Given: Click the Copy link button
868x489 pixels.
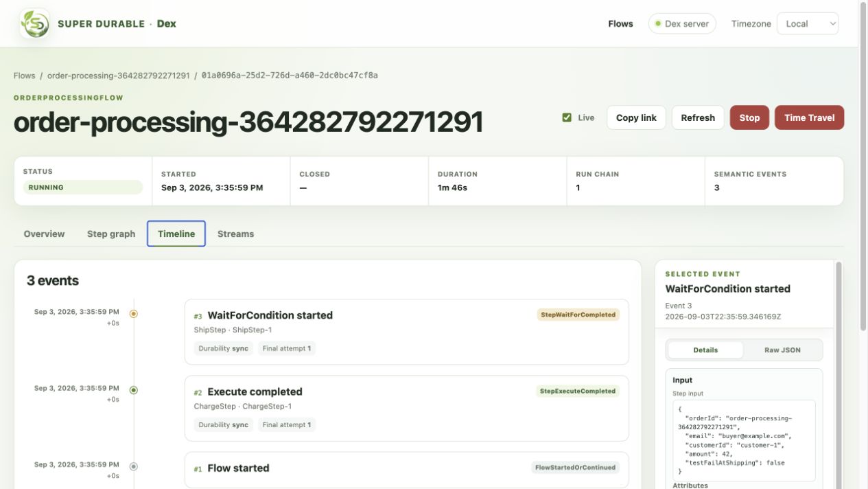Looking at the screenshot, I should [x=636, y=117].
